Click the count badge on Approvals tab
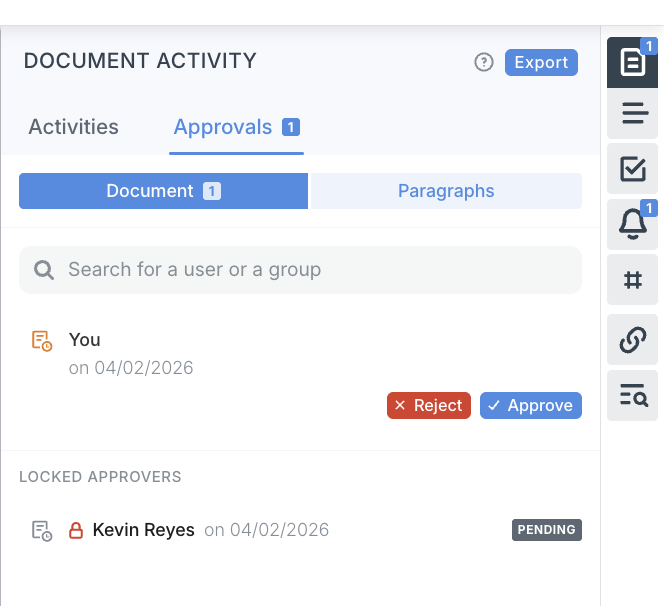 coord(291,127)
